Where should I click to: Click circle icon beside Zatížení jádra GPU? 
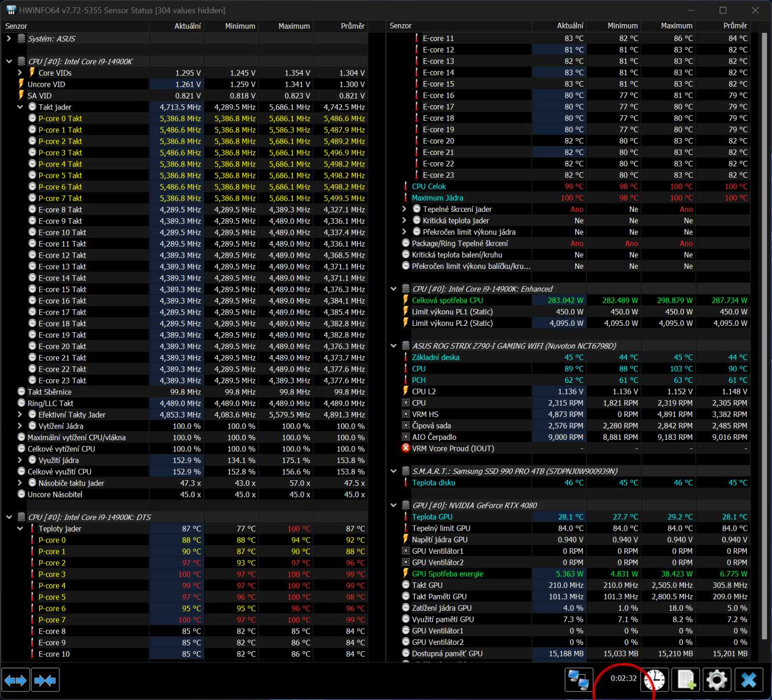(x=406, y=608)
